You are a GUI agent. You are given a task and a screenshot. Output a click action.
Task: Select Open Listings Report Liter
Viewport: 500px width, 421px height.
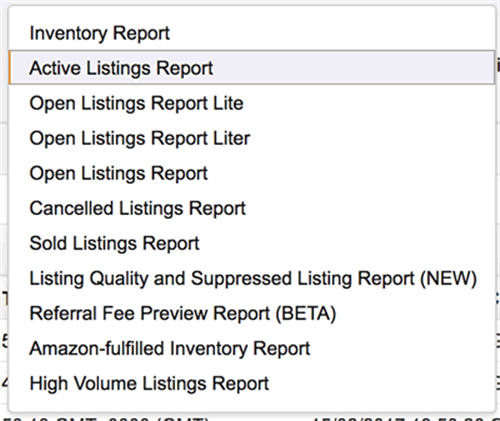[252, 138]
